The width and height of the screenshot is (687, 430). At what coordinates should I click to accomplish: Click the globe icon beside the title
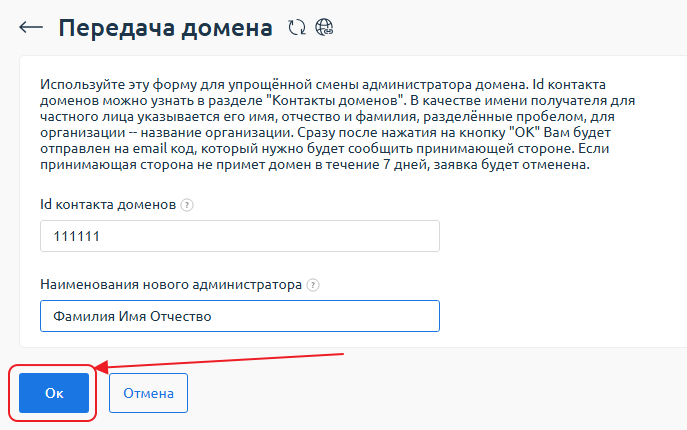(x=324, y=28)
